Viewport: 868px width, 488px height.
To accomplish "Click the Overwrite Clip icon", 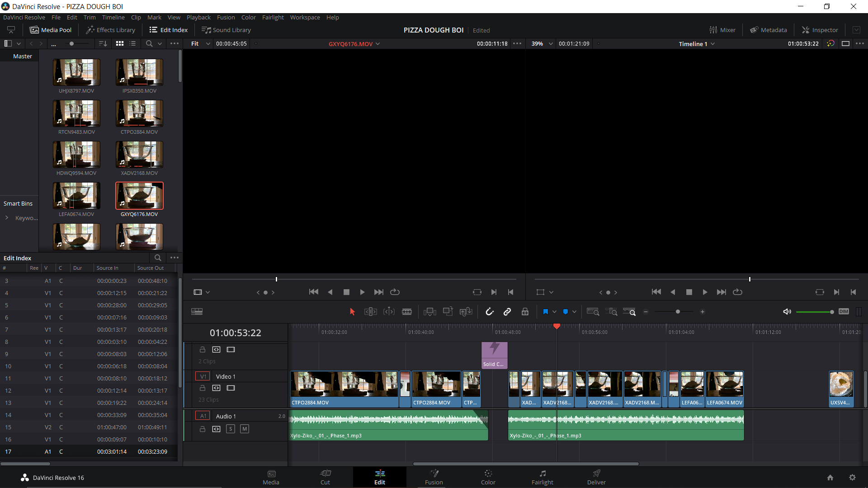I will pos(448,312).
